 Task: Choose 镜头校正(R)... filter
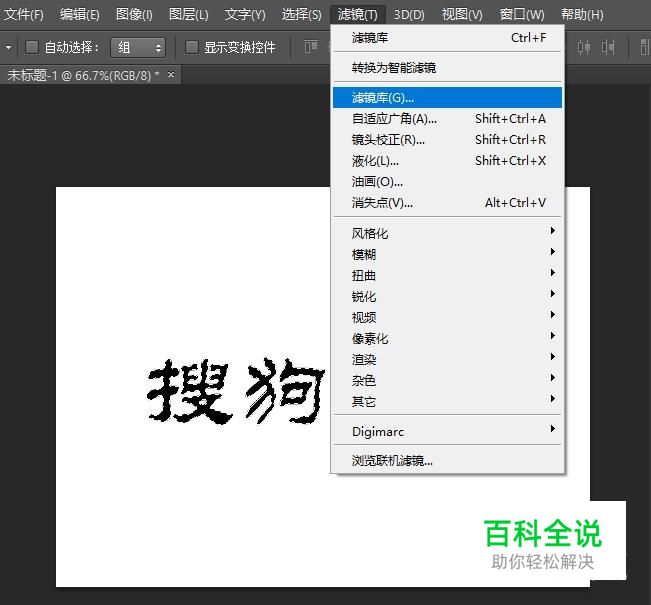448,140
